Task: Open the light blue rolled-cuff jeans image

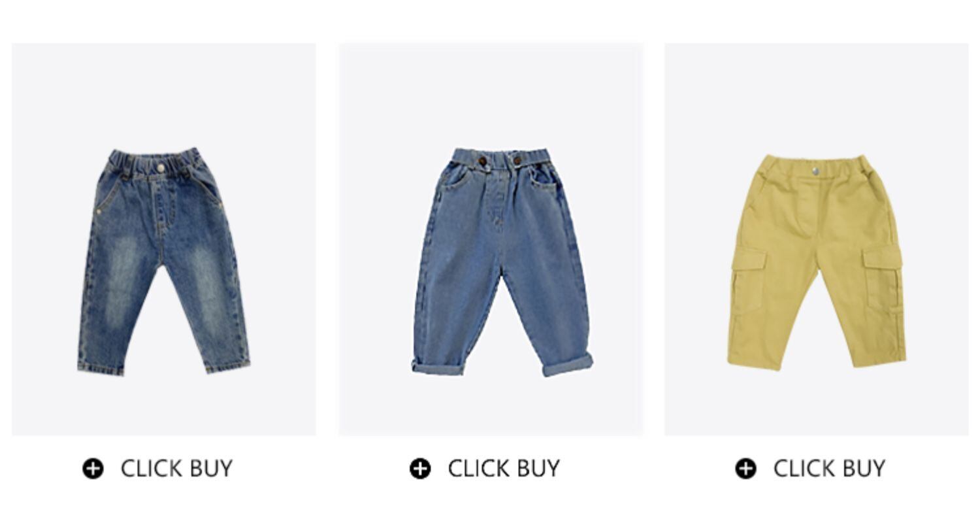Action: point(491,239)
